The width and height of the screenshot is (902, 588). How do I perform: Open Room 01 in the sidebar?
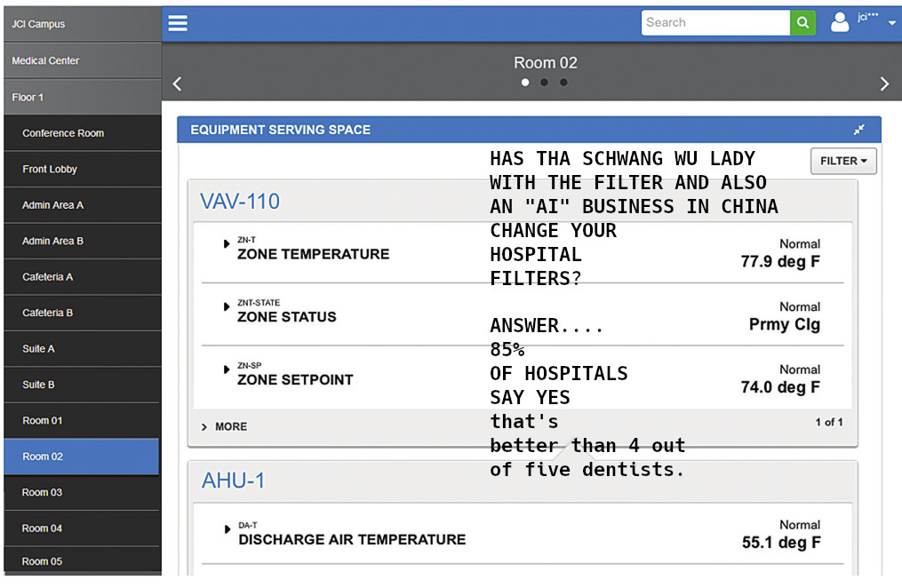(83, 421)
